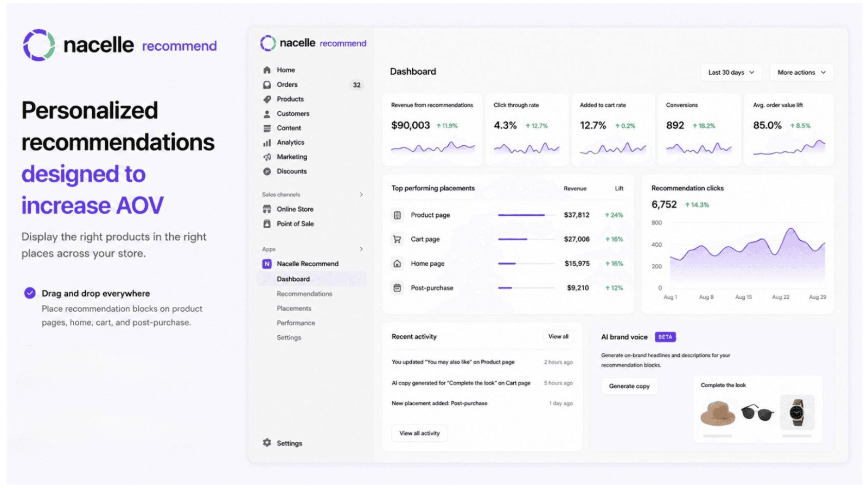
Task: Click the Content icon in sidebar
Action: coord(267,128)
